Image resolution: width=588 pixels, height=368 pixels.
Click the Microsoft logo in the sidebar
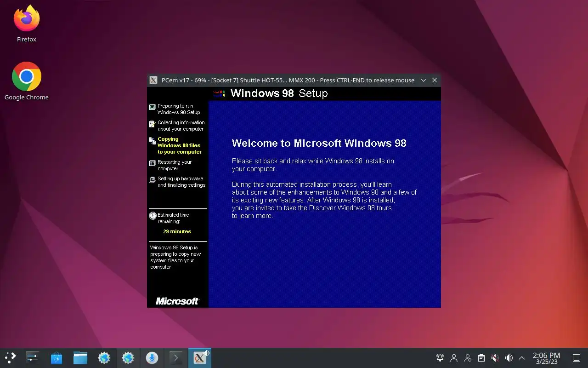click(177, 301)
